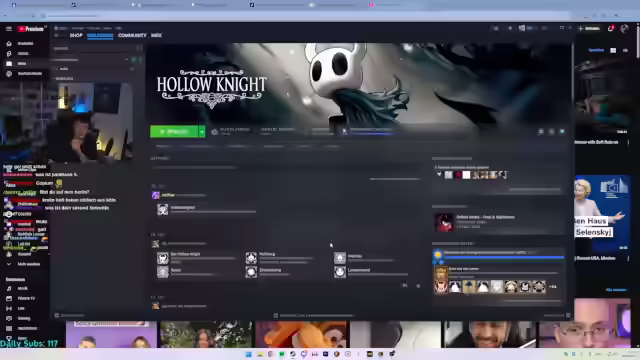Click first achievement thumbnail in right panel row

tap(455, 287)
